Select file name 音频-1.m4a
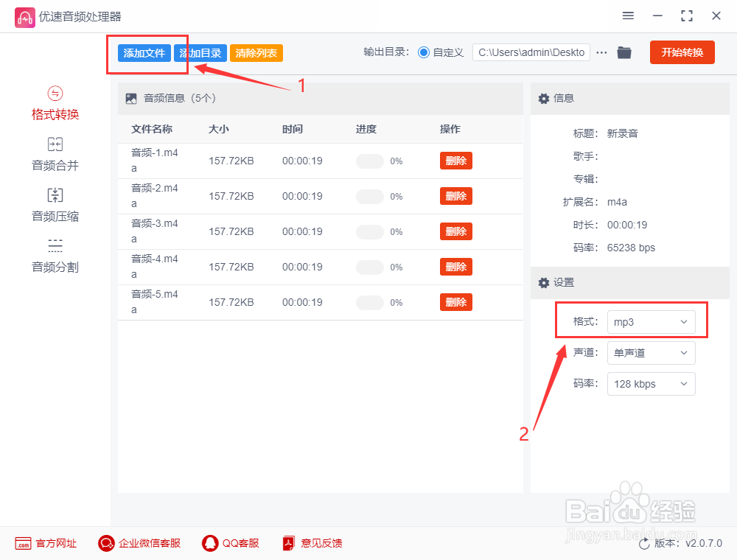Image resolution: width=737 pixels, height=560 pixels. (154, 160)
